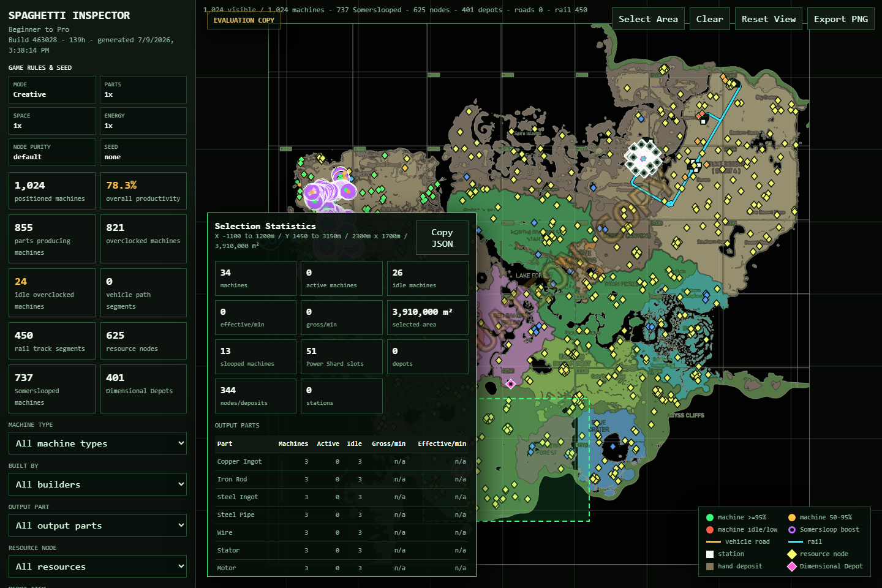
Task: Click the hand deposit legend swatch
Action: click(x=709, y=567)
